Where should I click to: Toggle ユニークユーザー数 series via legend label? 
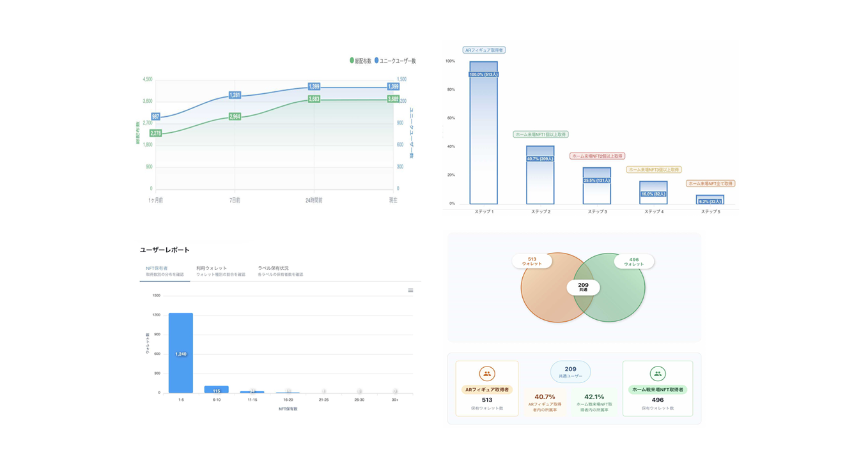point(398,61)
